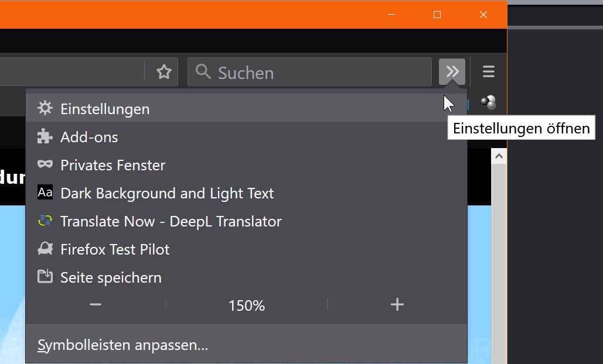603x364 pixels.
Task: Click the bookmark star icon
Action: [x=164, y=72]
